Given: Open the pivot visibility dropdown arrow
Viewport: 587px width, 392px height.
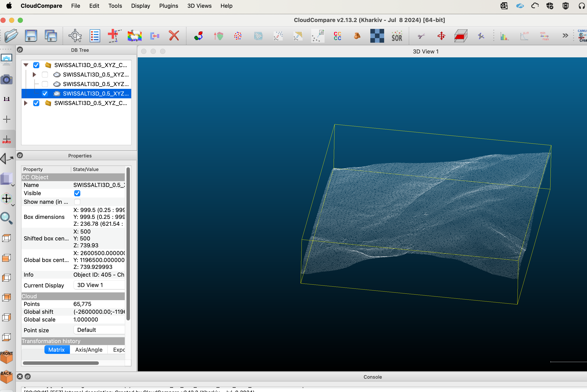Looking at the screenshot, I should 13,205.
